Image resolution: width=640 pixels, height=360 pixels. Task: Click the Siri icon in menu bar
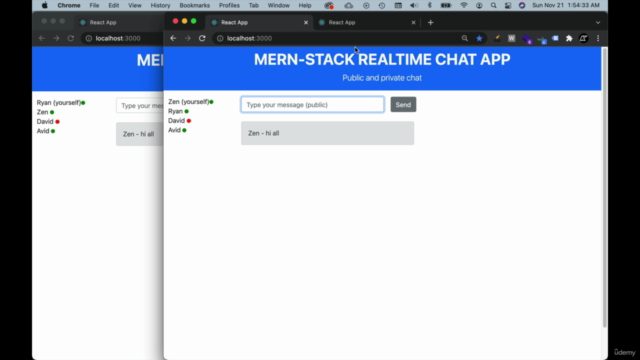522,5
